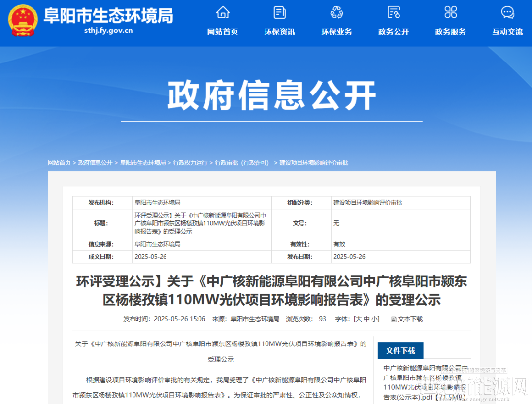Click the house icon above 网站首页
The width and height of the screenshot is (532, 404).
[223, 12]
